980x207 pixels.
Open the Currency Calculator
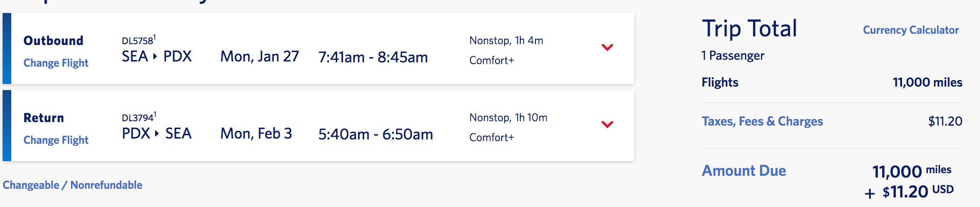click(911, 30)
